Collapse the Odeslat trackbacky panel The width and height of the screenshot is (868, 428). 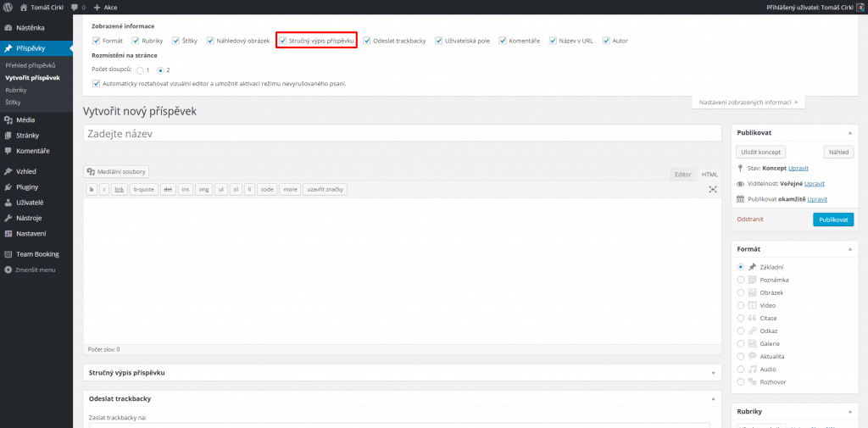(x=713, y=398)
